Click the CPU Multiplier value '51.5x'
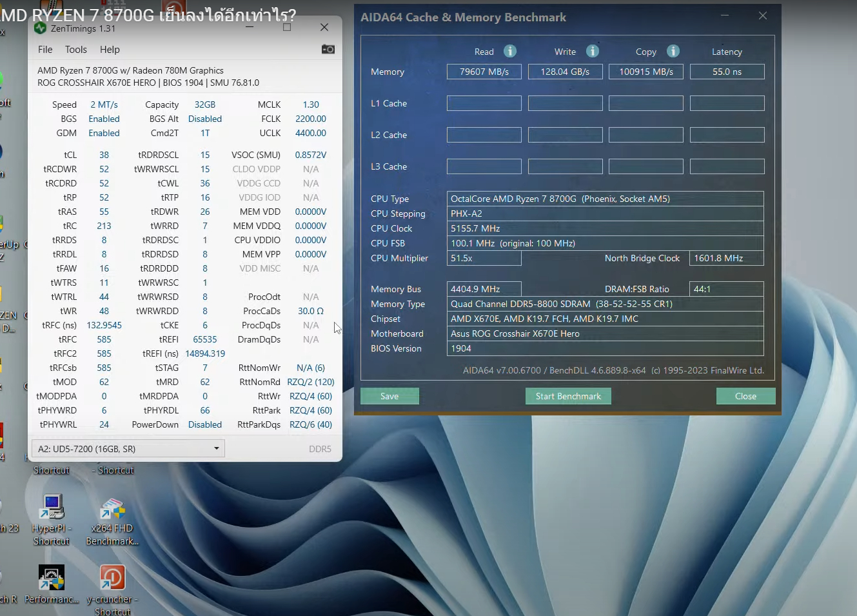The width and height of the screenshot is (857, 616). pos(484,258)
